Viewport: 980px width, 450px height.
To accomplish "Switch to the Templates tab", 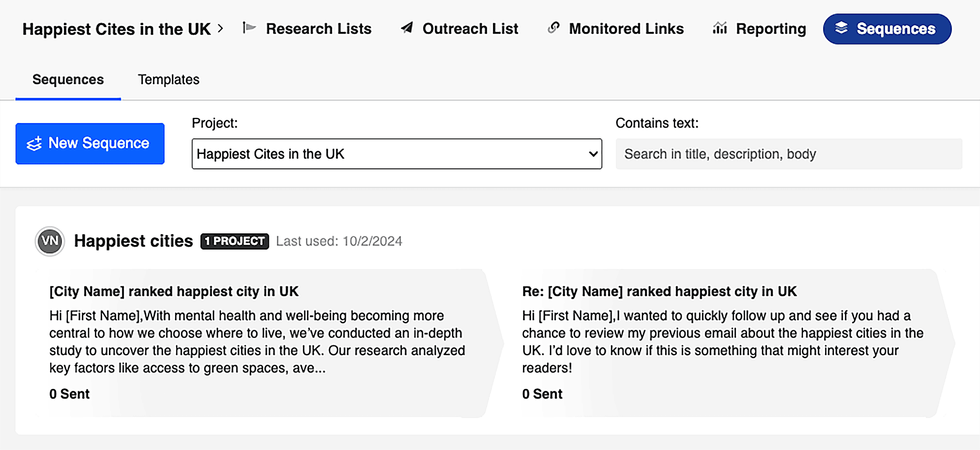I will 169,80.
